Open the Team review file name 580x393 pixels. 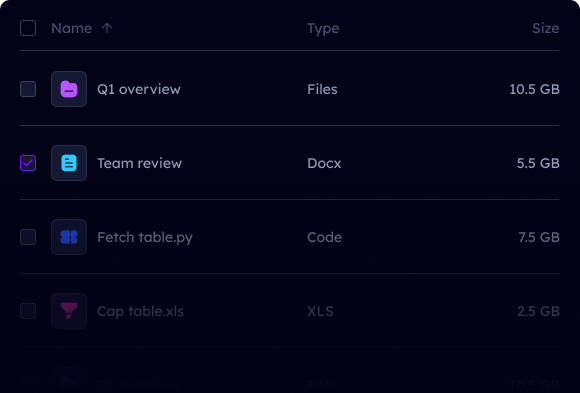coord(139,163)
